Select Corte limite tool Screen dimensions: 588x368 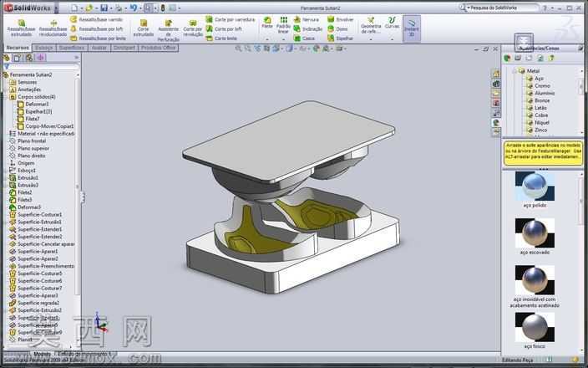pyautogui.click(x=221, y=38)
